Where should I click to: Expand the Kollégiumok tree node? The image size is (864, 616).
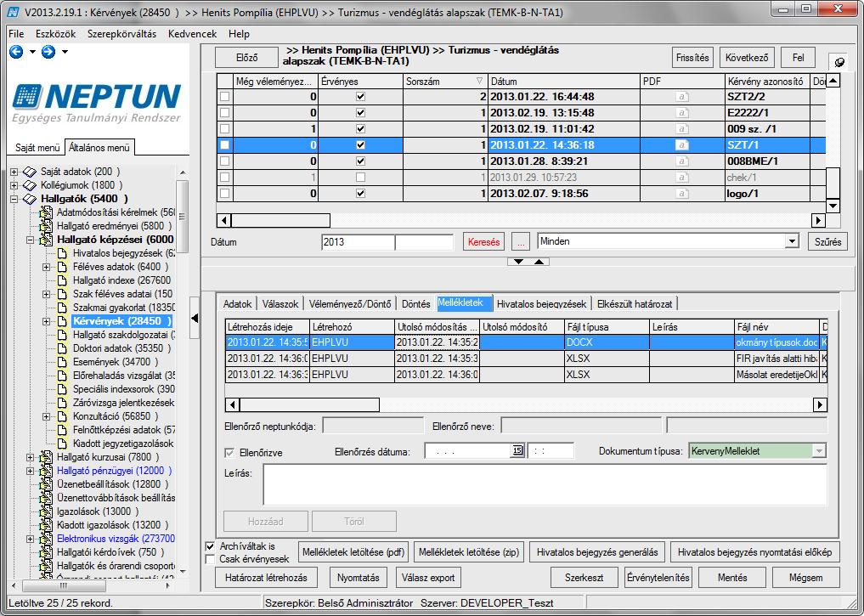[x=14, y=186]
